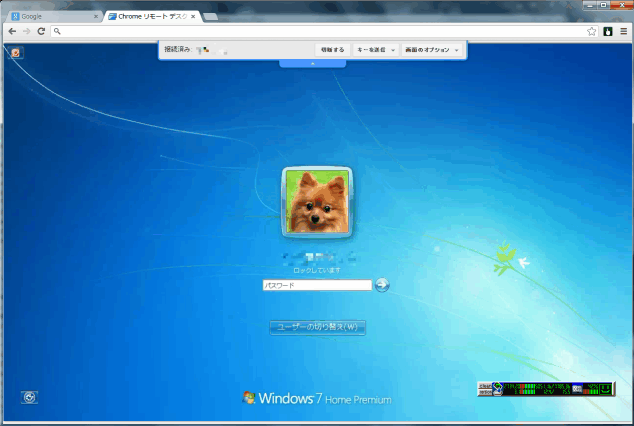Click the top 'clean' button in the monitor widget
This screenshot has height=426, width=634.
click(485, 386)
